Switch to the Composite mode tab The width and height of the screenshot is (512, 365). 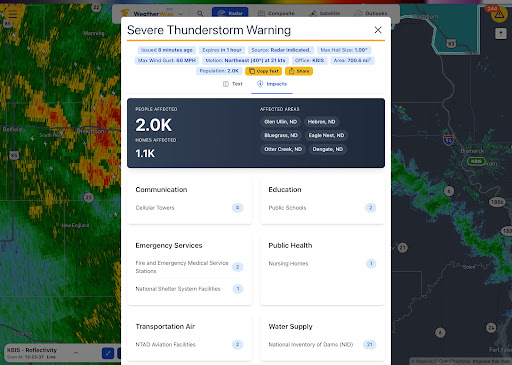(x=276, y=13)
